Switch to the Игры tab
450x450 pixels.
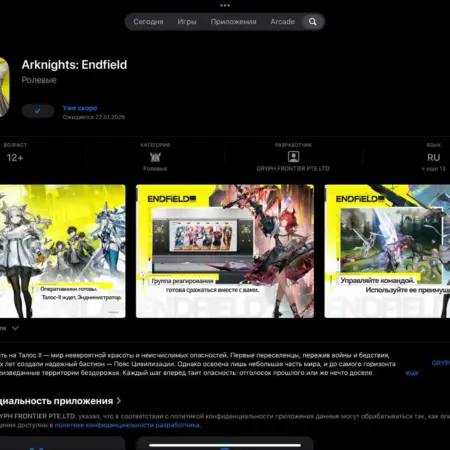coord(187,22)
